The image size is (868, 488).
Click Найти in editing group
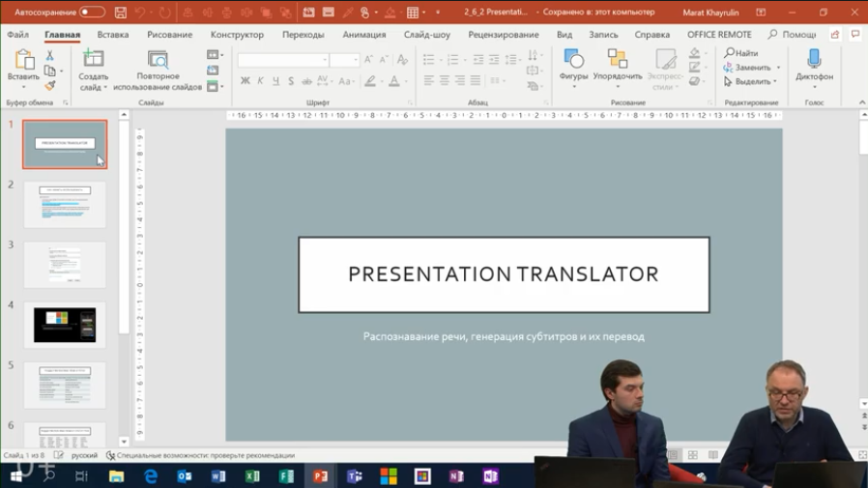pyautogui.click(x=741, y=53)
